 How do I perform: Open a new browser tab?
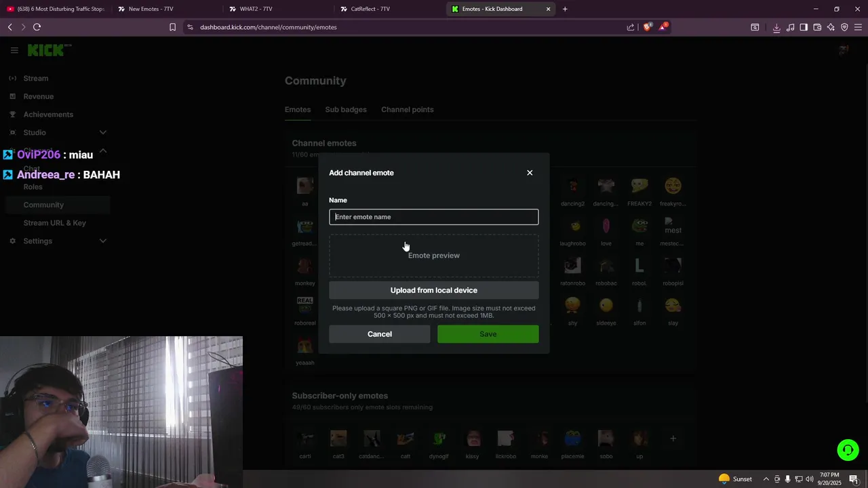[565, 9]
